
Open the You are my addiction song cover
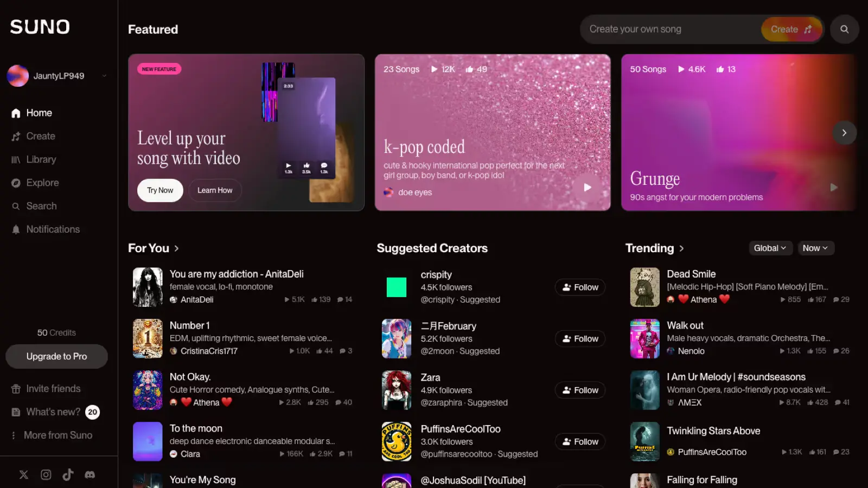pyautogui.click(x=148, y=287)
